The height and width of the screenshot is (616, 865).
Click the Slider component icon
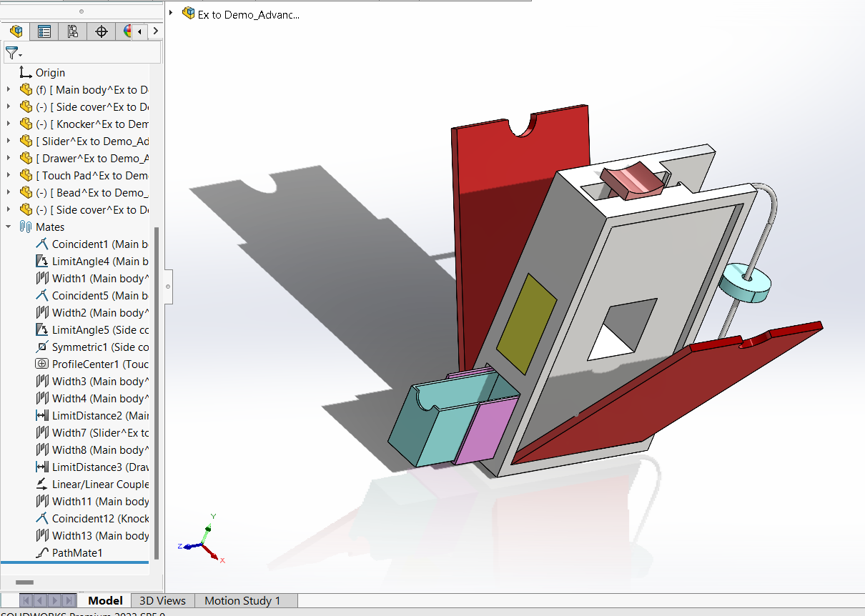tap(26, 141)
